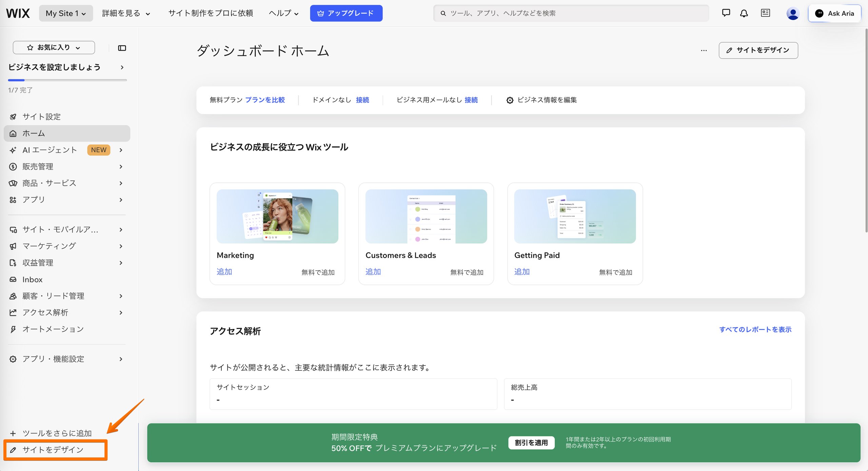Click すべてのレポートを表示 link
The image size is (868, 471).
pyautogui.click(x=755, y=330)
